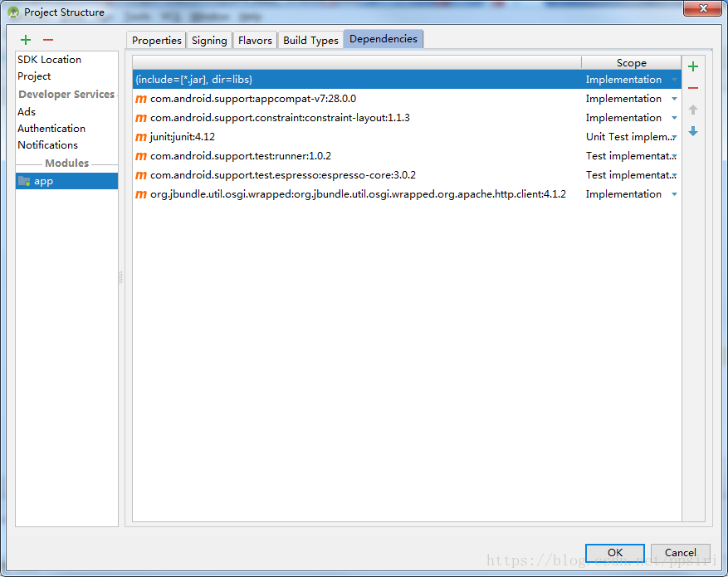The width and height of the screenshot is (728, 577).
Task: Select espresso-core:3.0.2 dependency row
Action: (407, 175)
